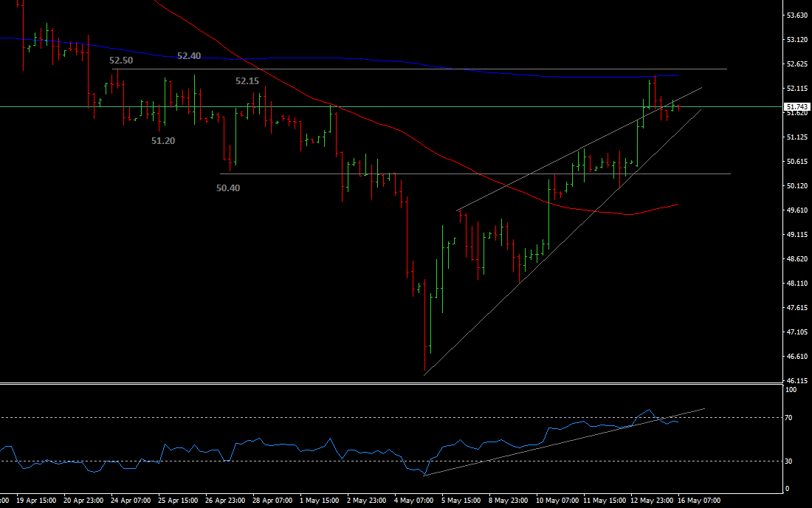Select the green horizontal price line
The height and width of the screenshot is (508, 812).
click(x=369, y=107)
